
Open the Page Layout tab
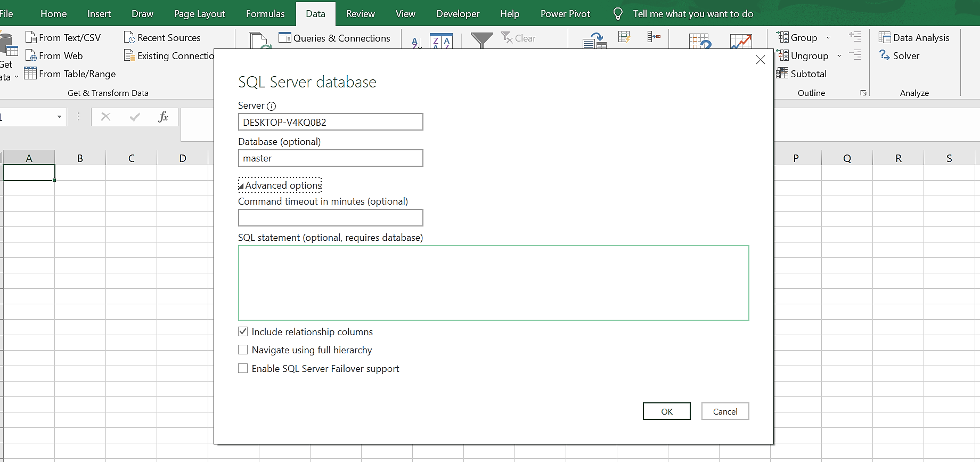pyautogui.click(x=200, y=14)
